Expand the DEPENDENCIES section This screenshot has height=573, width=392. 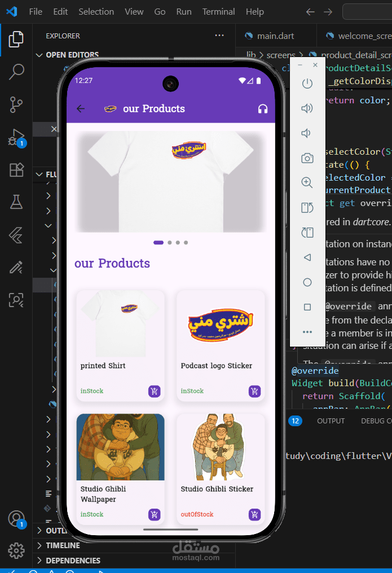coord(73,561)
